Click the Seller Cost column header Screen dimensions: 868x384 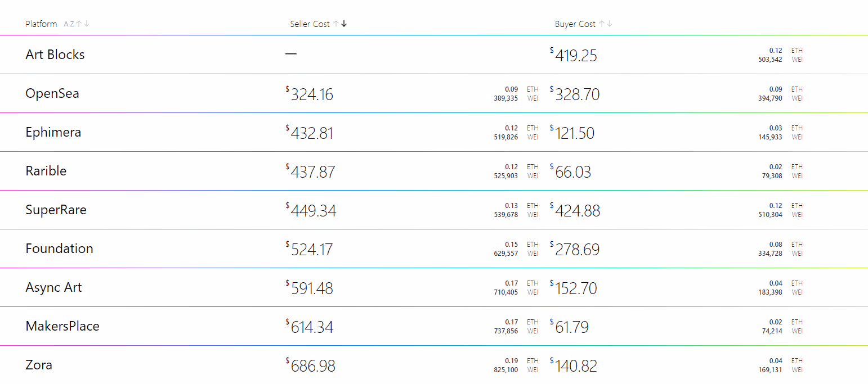[310, 24]
